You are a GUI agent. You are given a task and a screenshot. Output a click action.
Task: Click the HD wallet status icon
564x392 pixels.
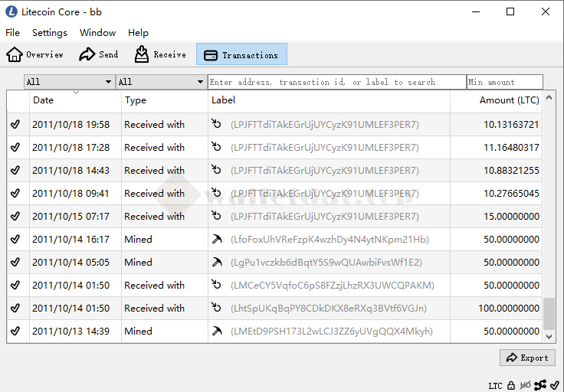(x=526, y=385)
